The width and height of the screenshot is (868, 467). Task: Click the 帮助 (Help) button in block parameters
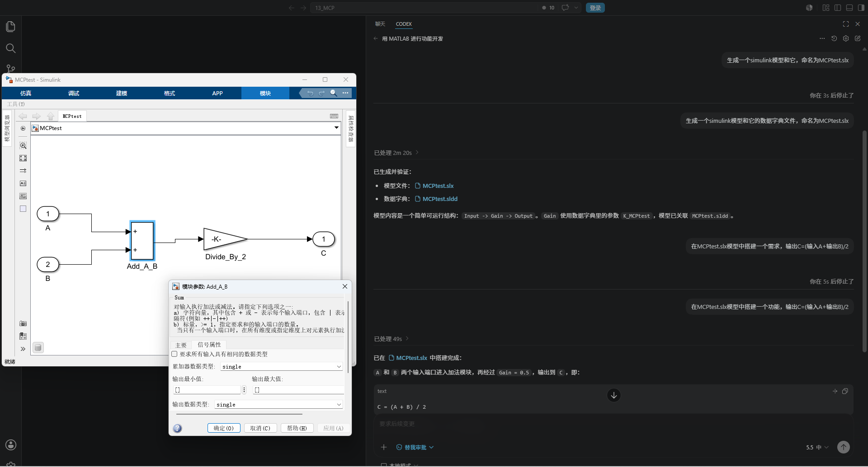[297, 428]
